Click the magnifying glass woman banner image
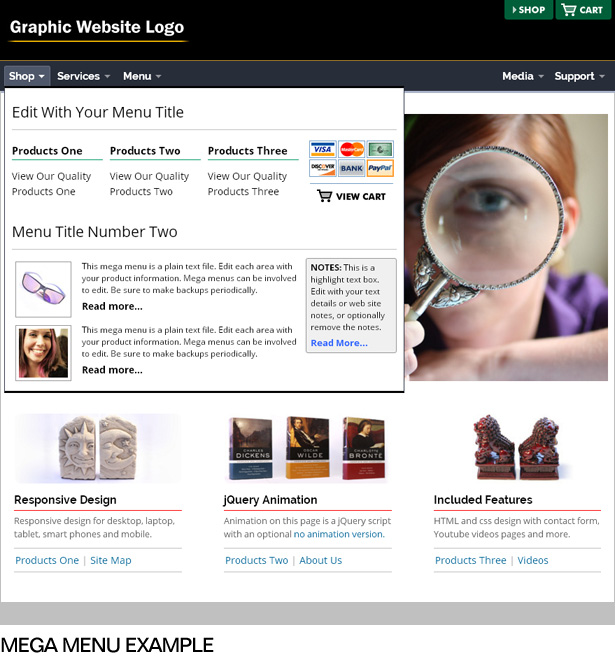 (507, 248)
